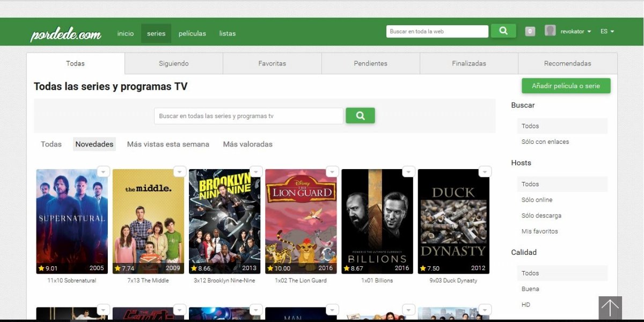Switch to the Finalizadas tab
Screen dimensions: 644x322
click(x=469, y=63)
